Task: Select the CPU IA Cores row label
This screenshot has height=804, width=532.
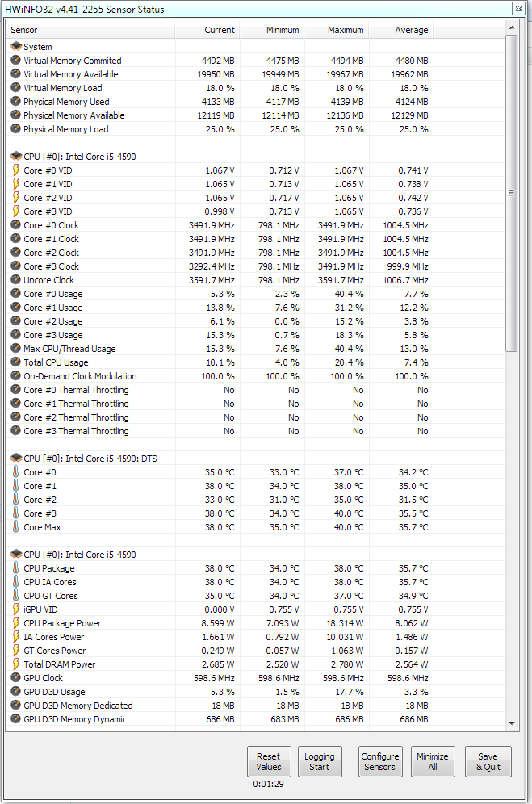Action: pyautogui.click(x=50, y=582)
